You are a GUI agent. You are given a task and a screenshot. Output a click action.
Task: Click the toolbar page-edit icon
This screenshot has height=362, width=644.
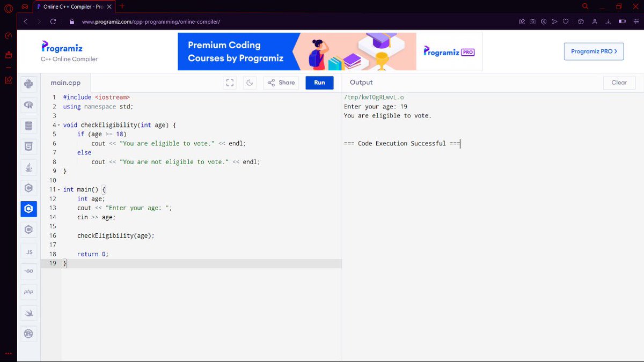pos(522,22)
